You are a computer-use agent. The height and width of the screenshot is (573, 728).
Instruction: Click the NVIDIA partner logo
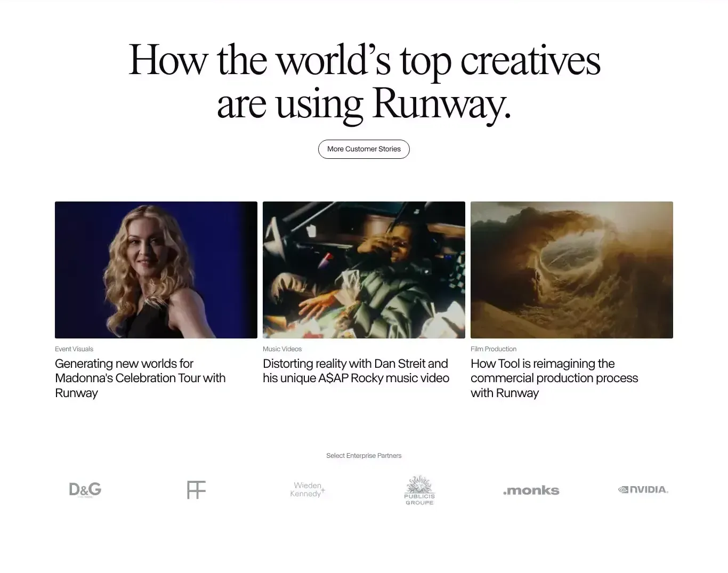643,489
